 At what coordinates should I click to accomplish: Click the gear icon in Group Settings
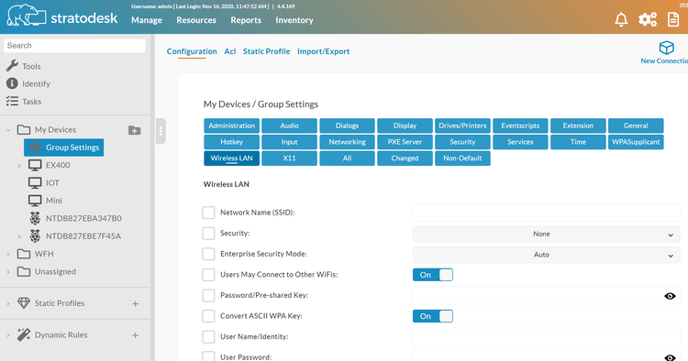35,147
